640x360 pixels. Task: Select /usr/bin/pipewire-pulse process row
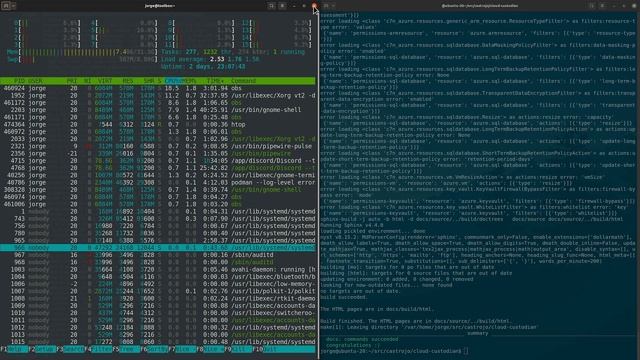(x=158, y=146)
